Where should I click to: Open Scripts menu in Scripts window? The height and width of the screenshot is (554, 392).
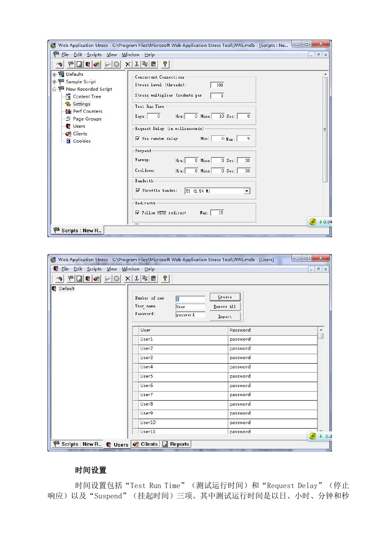[x=94, y=55]
